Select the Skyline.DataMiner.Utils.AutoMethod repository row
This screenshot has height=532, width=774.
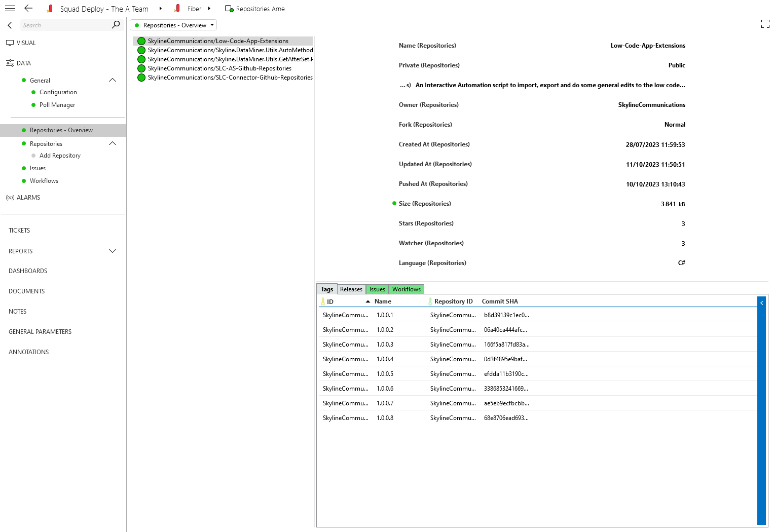[x=223, y=50]
